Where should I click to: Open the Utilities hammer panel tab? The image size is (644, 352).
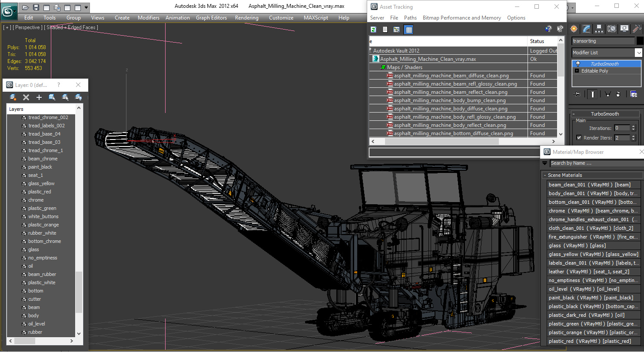click(x=637, y=29)
